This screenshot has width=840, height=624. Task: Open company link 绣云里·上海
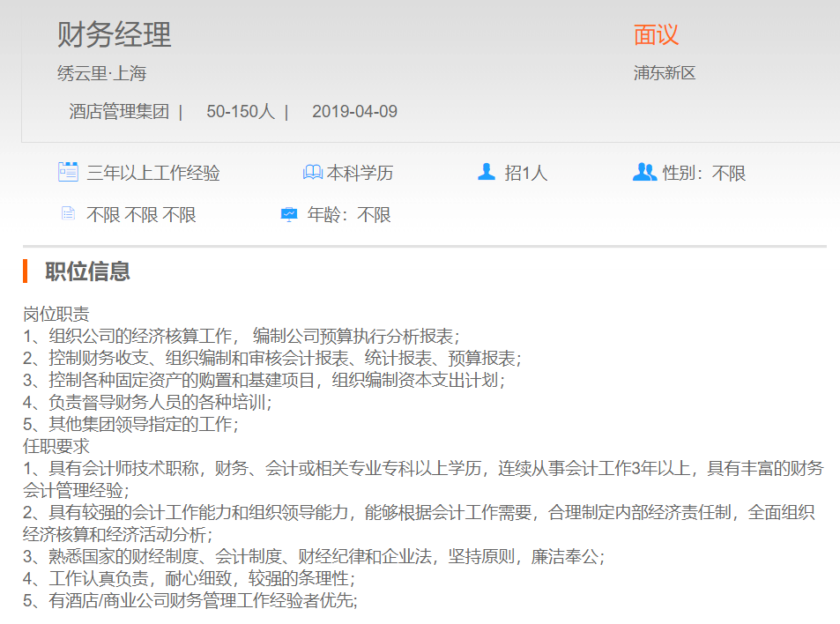point(101,73)
